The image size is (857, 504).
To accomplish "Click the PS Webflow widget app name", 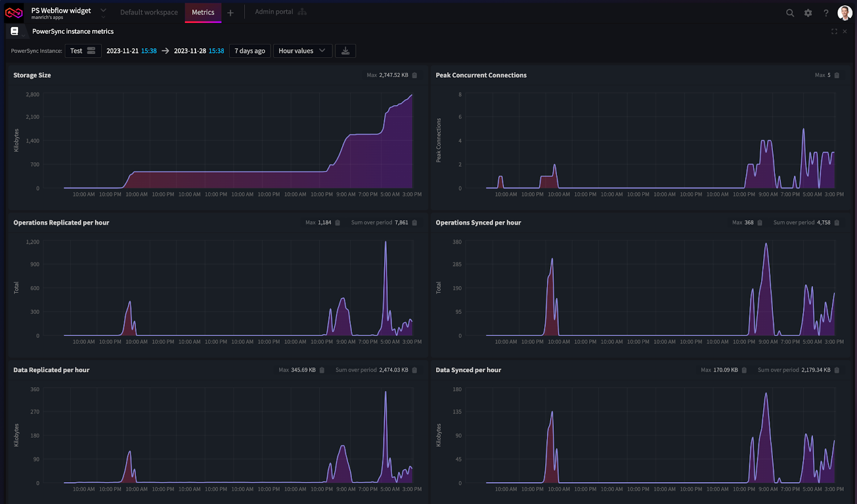I will point(61,10).
